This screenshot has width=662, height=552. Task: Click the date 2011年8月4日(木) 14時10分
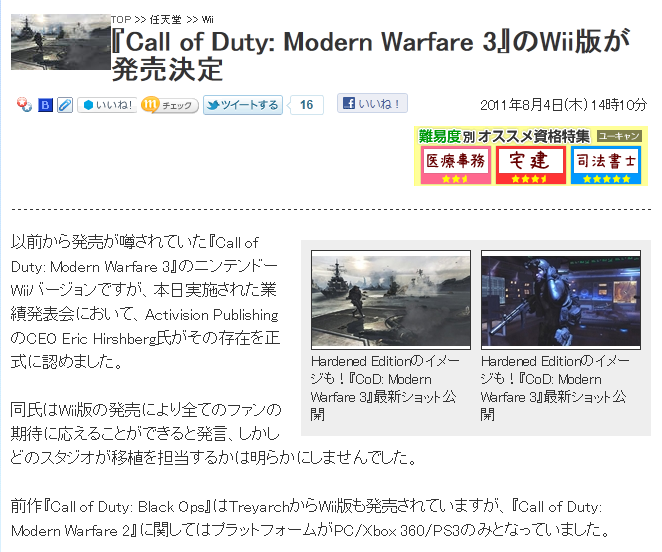pos(563,105)
